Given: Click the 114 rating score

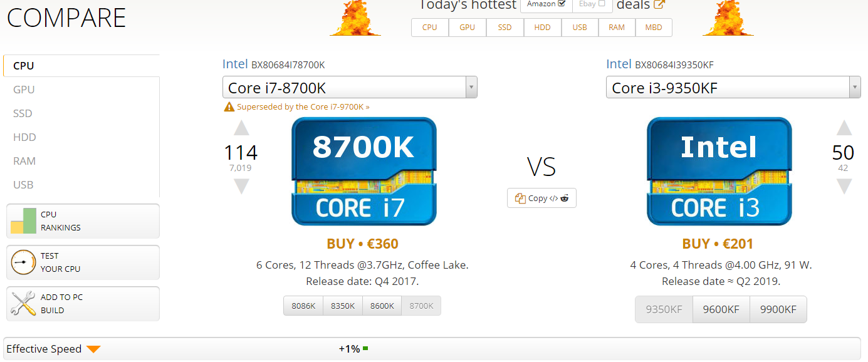Looking at the screenshot, I should coord(241,152).
